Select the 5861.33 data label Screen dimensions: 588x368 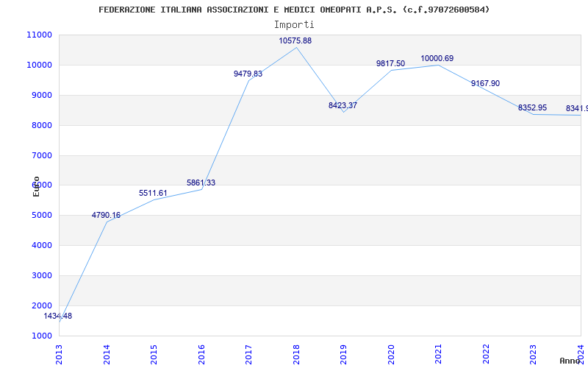coord(201,183)
